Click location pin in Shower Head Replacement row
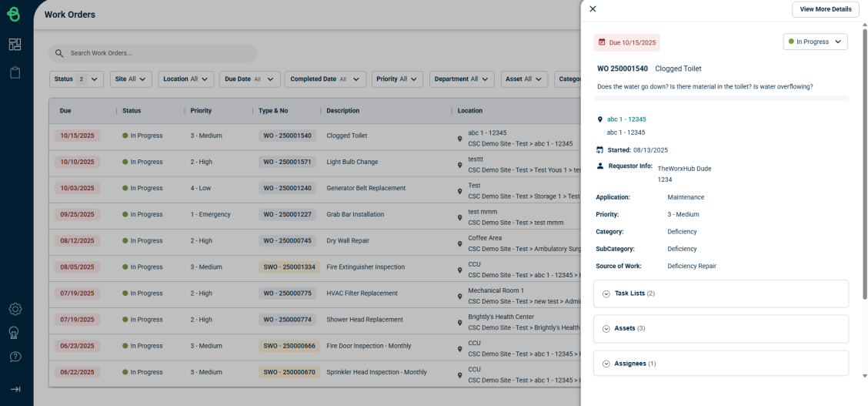Image resolution: width=868 pixels, height=406 pixels. coord(459,323)
